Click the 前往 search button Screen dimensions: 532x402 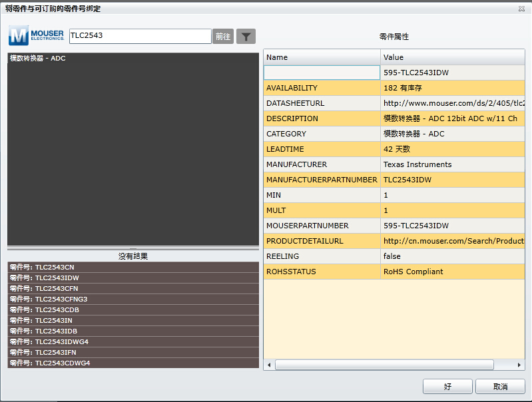pos(223,37)
